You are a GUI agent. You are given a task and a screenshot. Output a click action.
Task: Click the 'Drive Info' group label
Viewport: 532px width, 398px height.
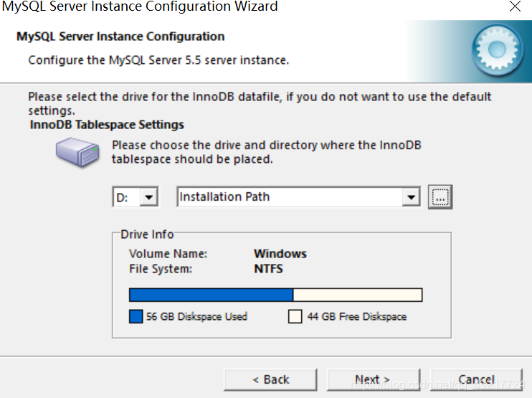pos(147,234)
